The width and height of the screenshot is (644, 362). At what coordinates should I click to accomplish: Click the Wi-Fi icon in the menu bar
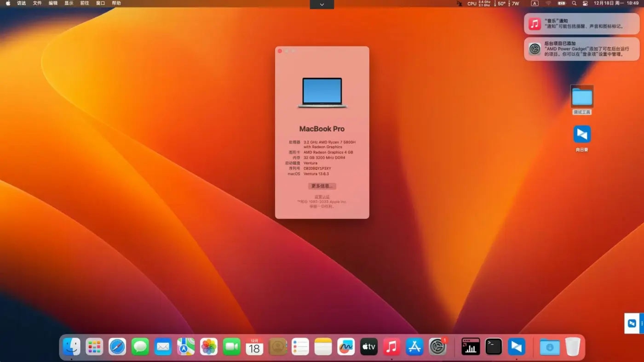(548, 3)
